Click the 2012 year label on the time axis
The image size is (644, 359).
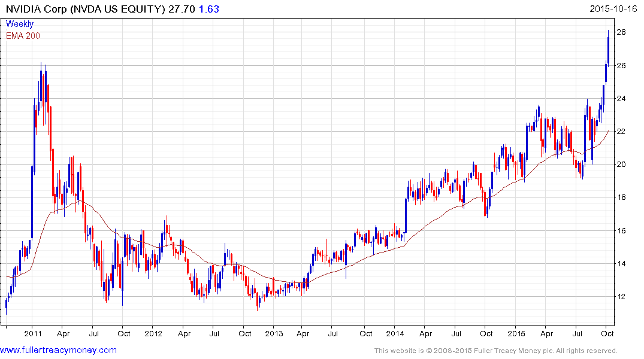tap(153, 333)
